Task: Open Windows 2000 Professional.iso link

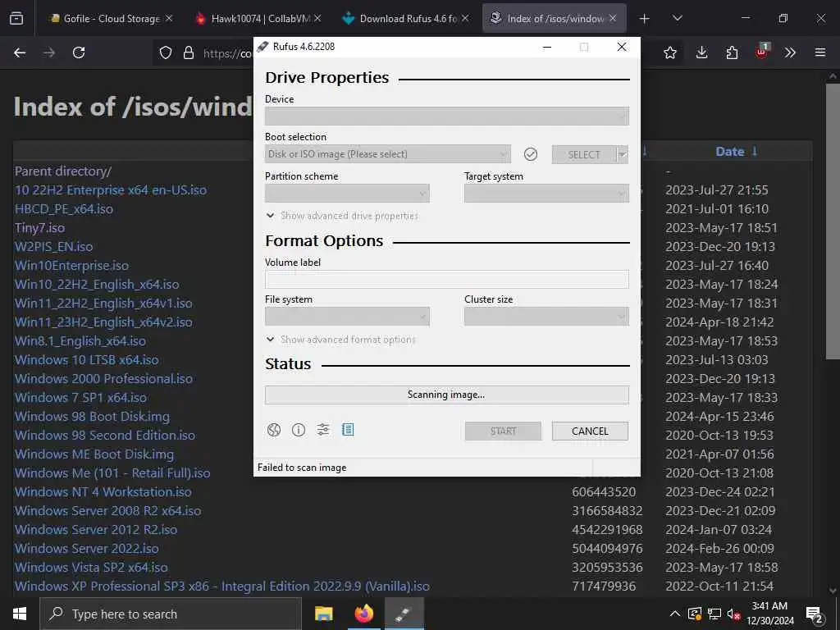Action: pyautogui.click(x=103, y=379)
